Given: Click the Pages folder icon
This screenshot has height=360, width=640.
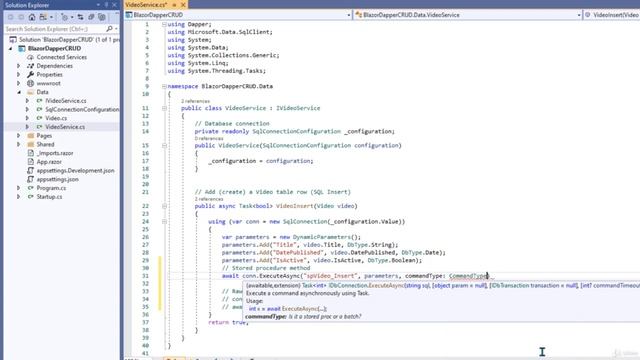Looking at the screenshot, I should [31, 136].
